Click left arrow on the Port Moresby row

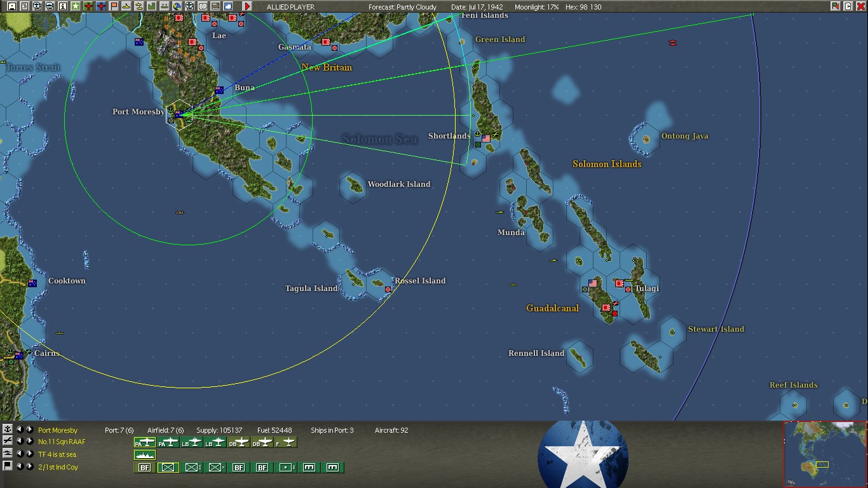pos(20,430)
